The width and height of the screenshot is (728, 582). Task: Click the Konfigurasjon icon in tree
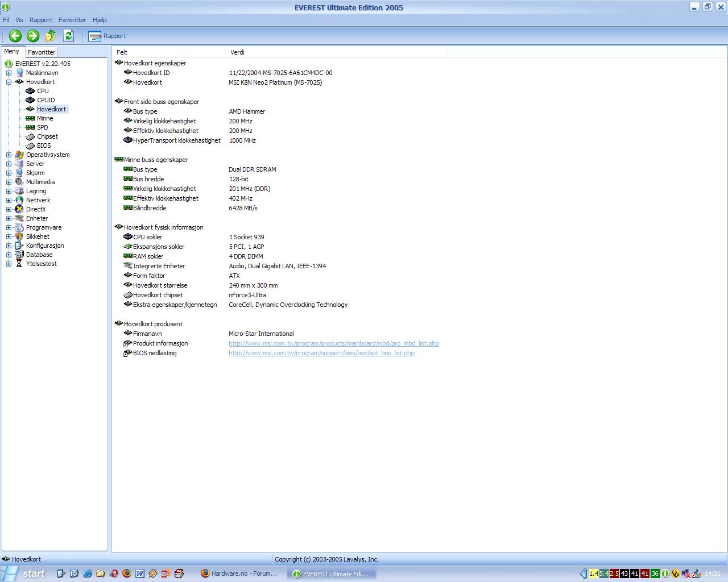tap(19, 246)
